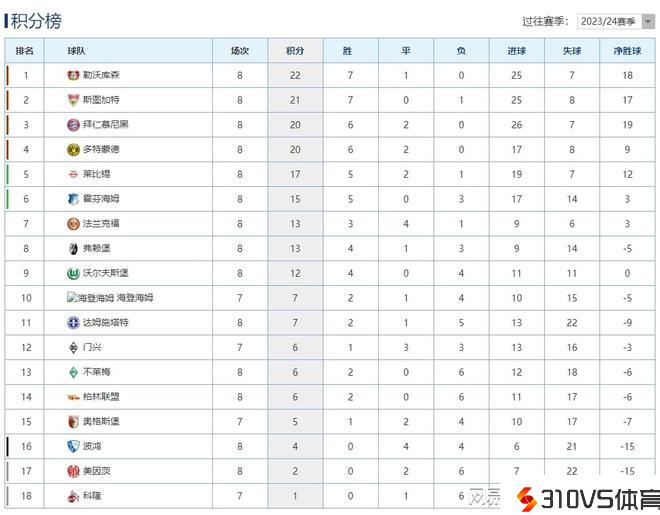Click the 勒沃库森 team logo
660x515 pixels.
(73, 75)
